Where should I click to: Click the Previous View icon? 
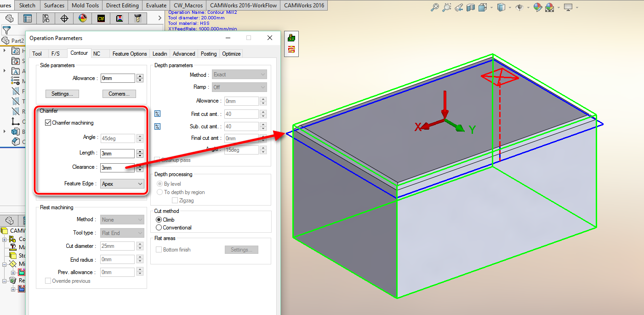pos(458,7)
